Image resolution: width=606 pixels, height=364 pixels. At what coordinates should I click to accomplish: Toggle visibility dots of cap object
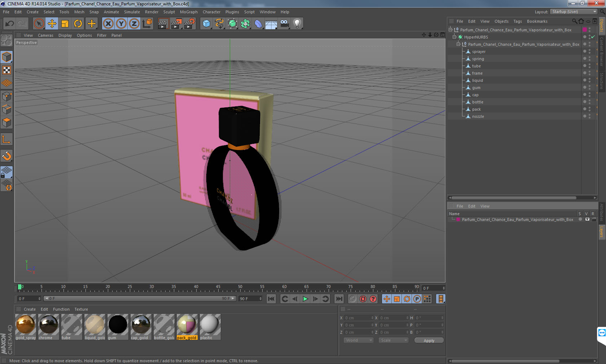(589, 95)
